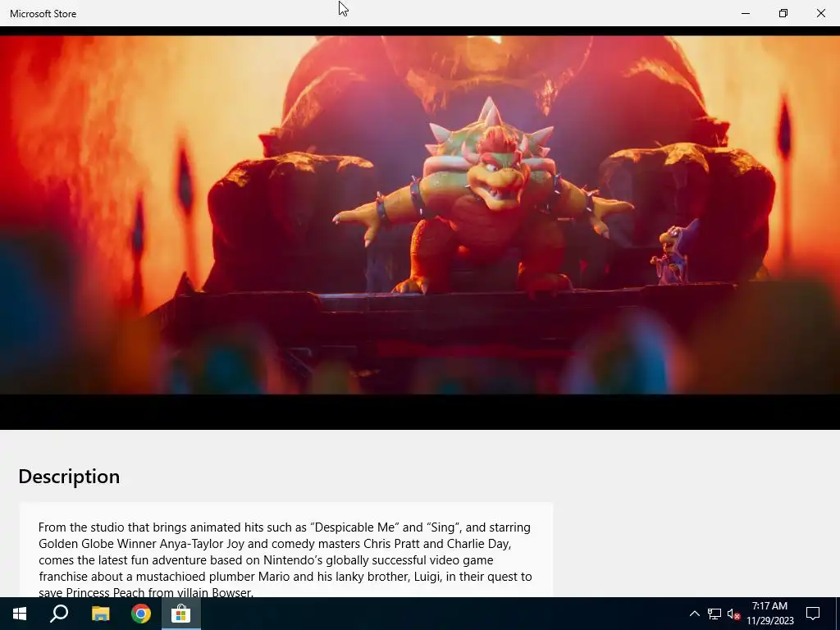Restore down the Microsoft Store window
This screenshot has height=630, width=840.
click(x=783, y=13)
